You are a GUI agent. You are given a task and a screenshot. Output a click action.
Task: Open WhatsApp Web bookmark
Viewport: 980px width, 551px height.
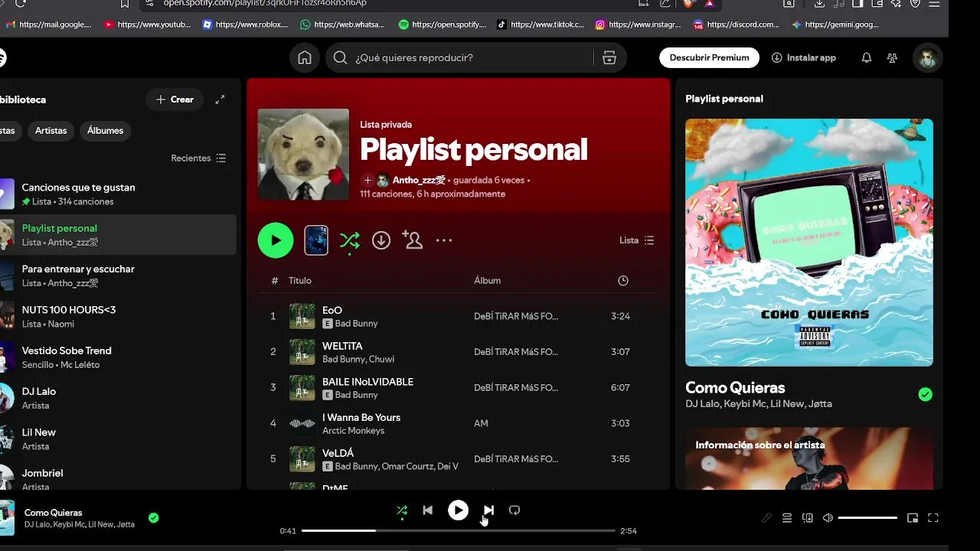tap(343, 24)
